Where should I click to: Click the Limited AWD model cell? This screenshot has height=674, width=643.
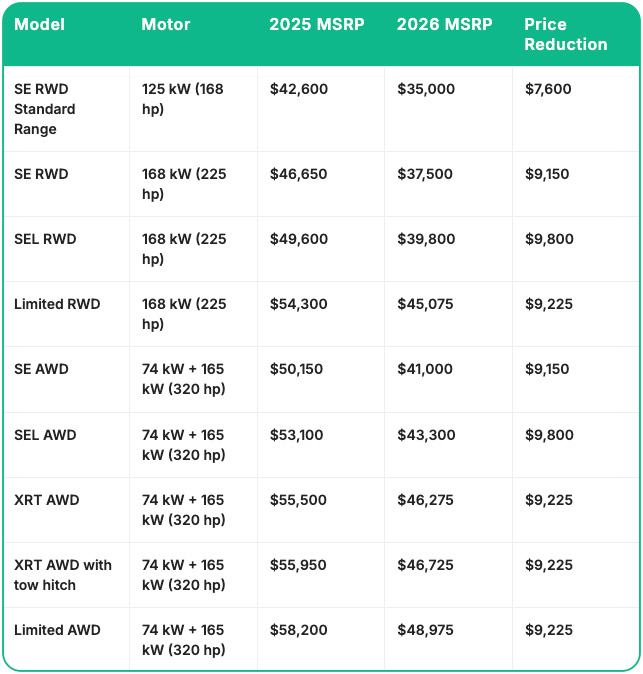click(x=57, y=630)
